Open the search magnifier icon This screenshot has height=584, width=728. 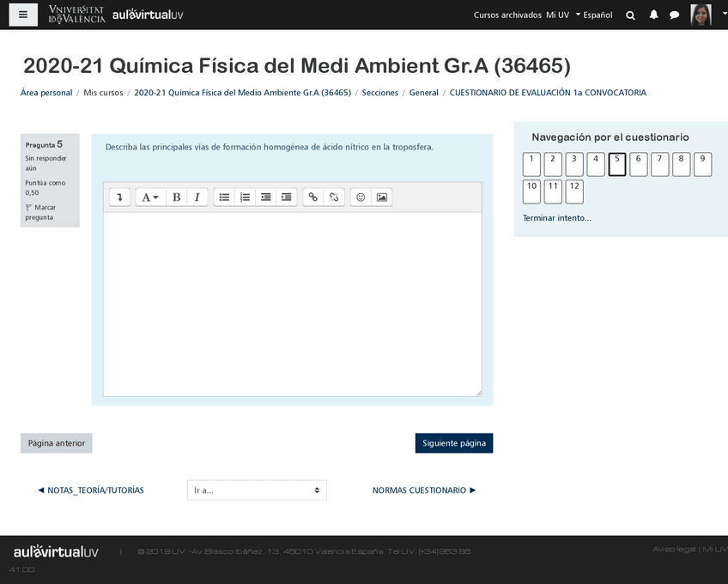[x=630, y=15]
